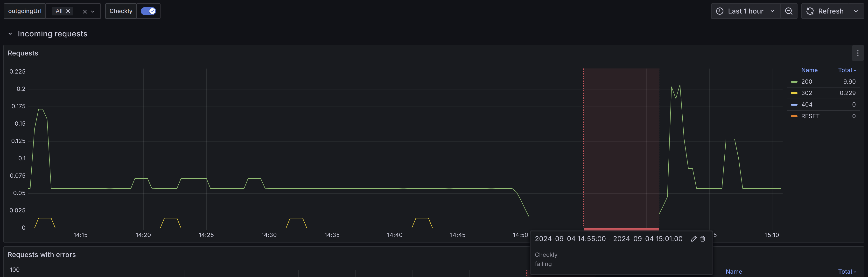Select the 302 series in legend
The width and height of the screenshot is (868, 277).
coord(807,93)
